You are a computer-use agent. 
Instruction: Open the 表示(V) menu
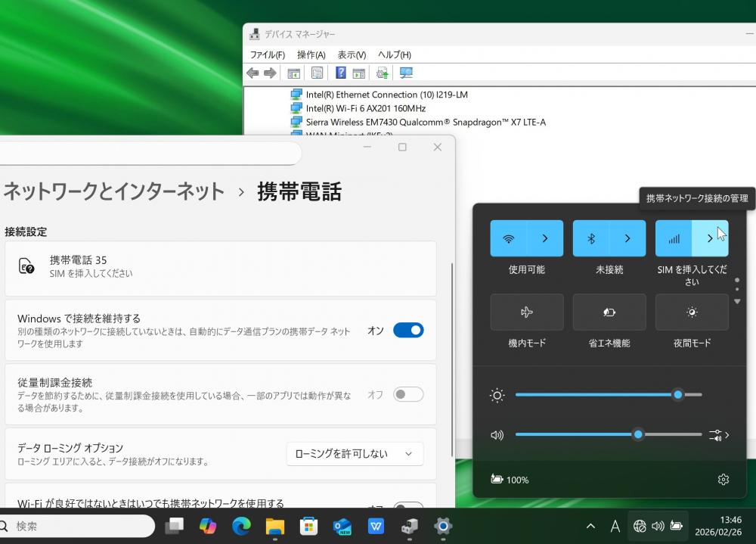pos(352,54)
